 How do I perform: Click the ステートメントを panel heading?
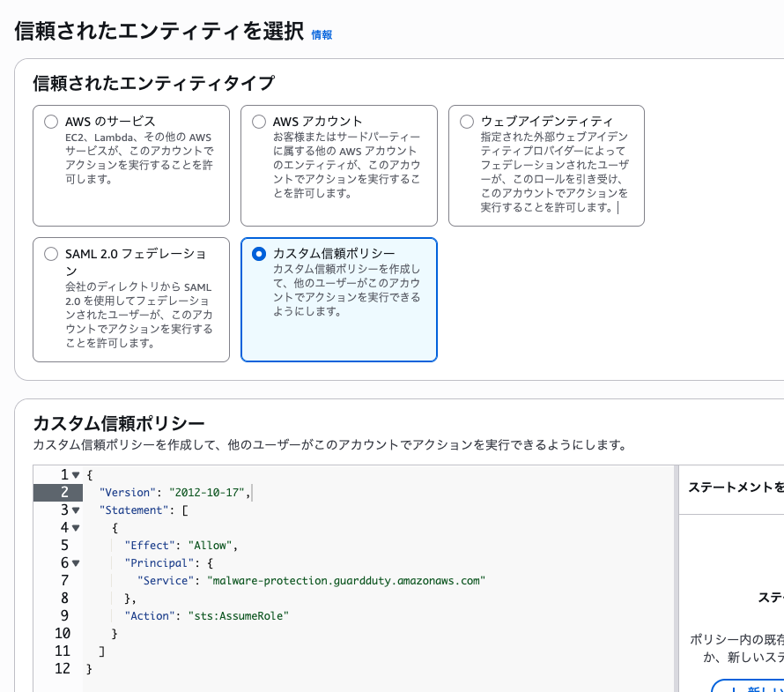point(735,487)
